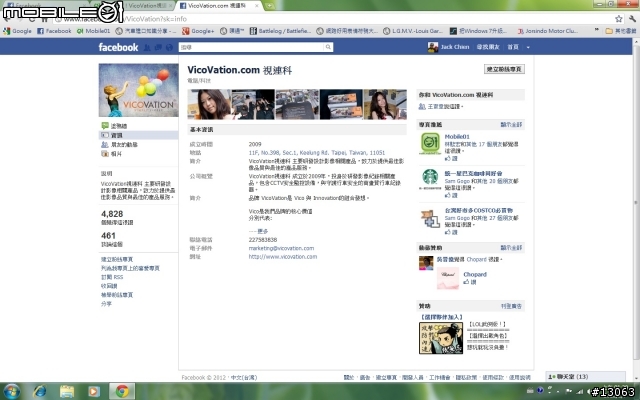Open the Google+ bookmark

tap(198, 31)
